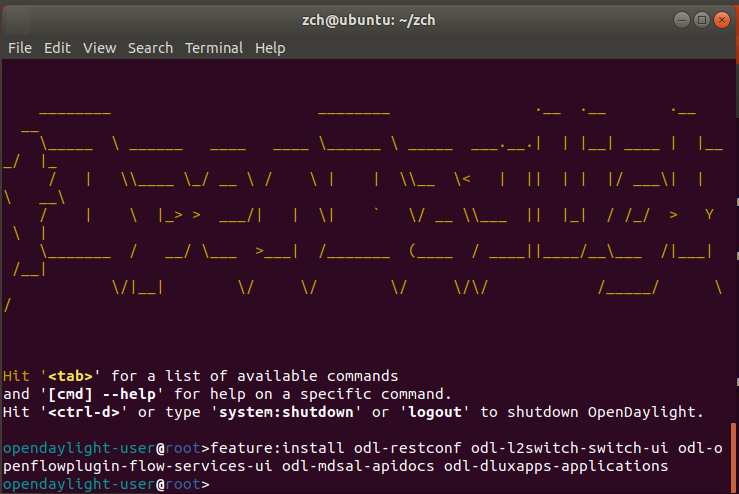
Task: Click the terminal's vertical scrollbar thumb
Action: [x=733, y=458]
